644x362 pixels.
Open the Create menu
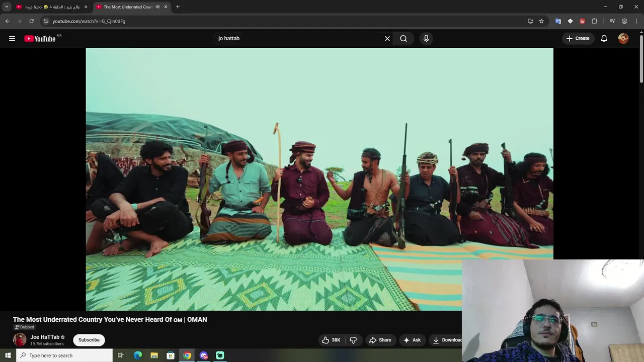[578, 38]
